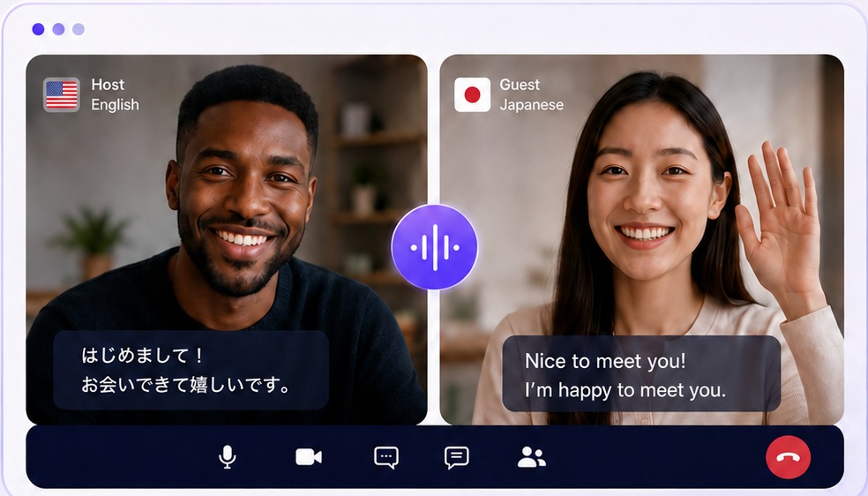This screenshot has height=496, width=868.
Task: Click the "English" language label
Action: point(116,105)
